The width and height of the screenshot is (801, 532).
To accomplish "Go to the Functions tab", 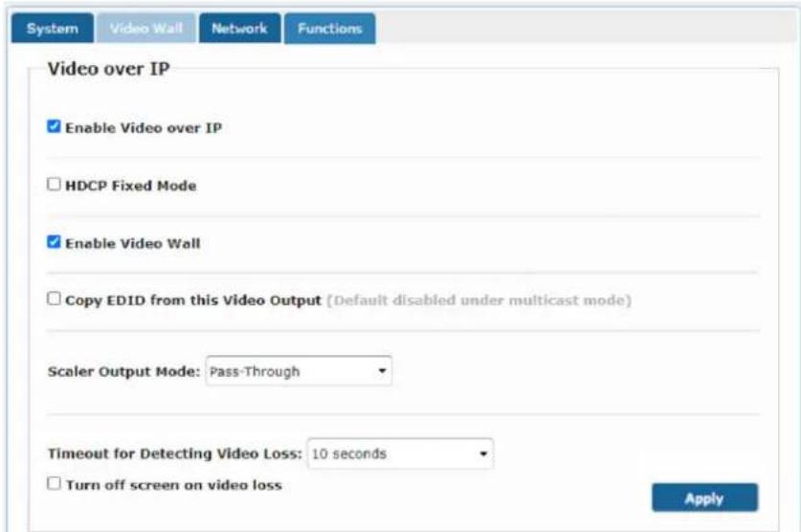I will pyautogui.click(x=330, y=29).
